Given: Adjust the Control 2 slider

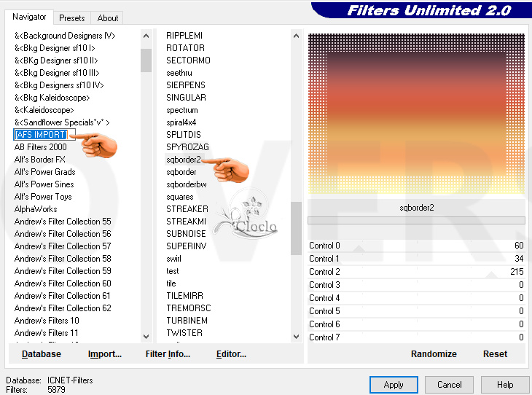Looking at the screenshot, I should (x=416, y=272).
